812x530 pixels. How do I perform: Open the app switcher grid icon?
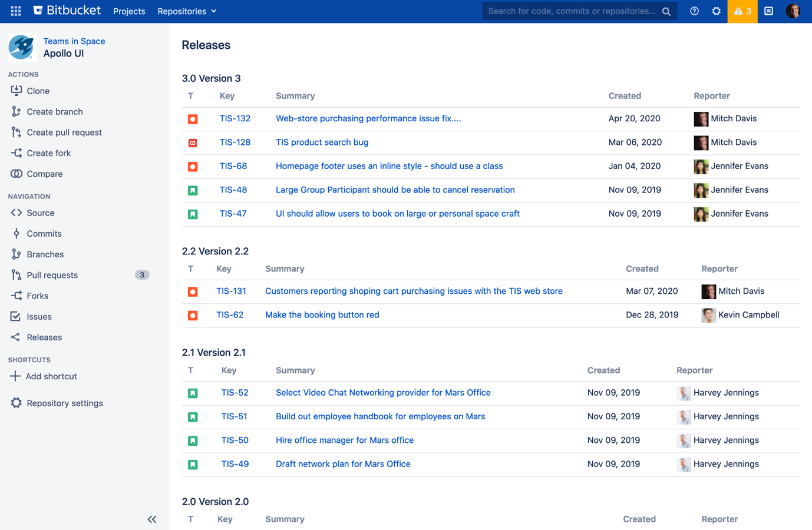[16, 11]
